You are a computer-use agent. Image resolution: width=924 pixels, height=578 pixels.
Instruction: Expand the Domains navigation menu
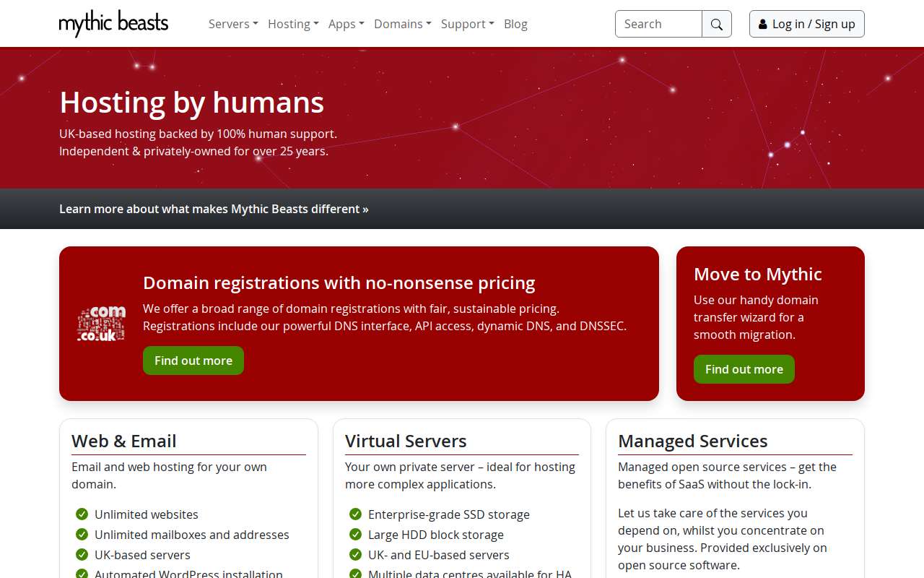[x=403, y=24]
